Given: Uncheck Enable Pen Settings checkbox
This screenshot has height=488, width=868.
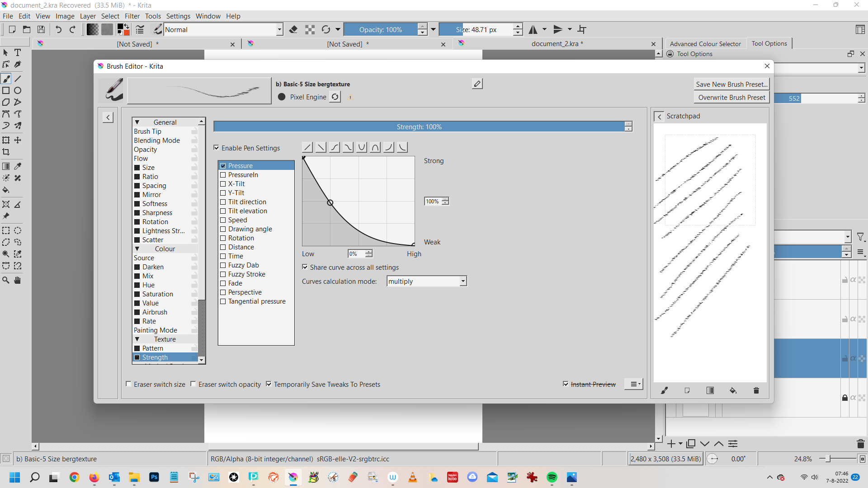Looking at the screenshot, I should (x=217, y=148).
